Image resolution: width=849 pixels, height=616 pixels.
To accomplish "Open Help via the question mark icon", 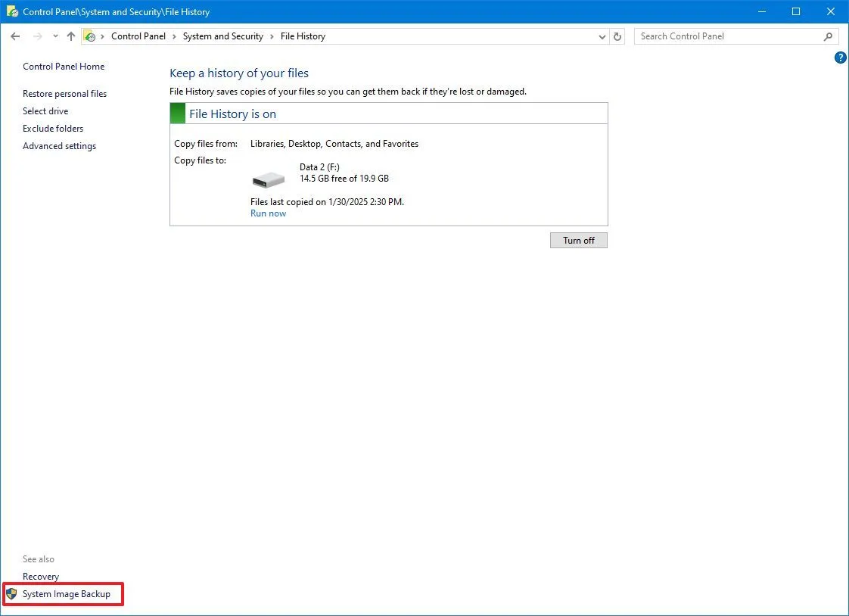I will pos(840,58).
